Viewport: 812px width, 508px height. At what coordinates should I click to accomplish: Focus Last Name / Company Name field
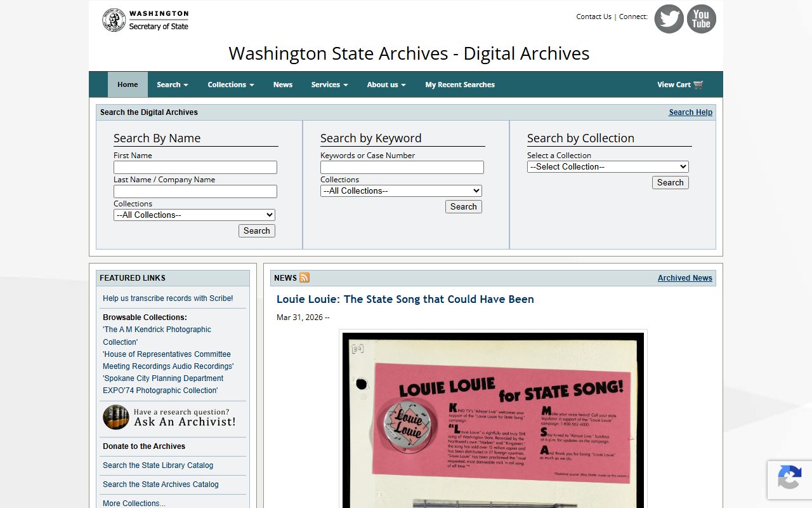tap(195, 191)
